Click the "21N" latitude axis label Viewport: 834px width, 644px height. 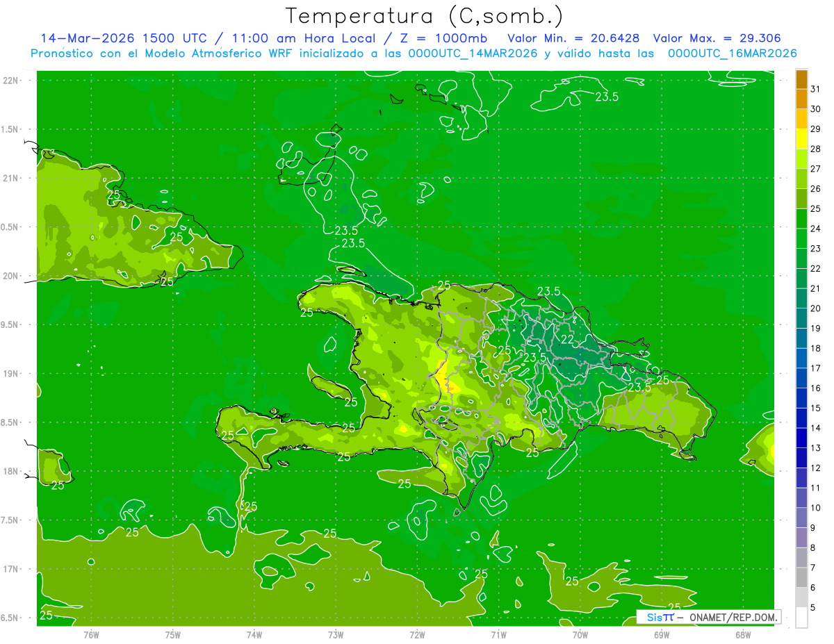11,178
